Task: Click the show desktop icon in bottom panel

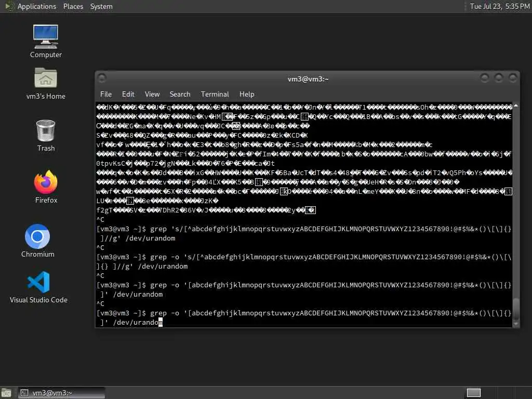Action: tap(6, 393)
